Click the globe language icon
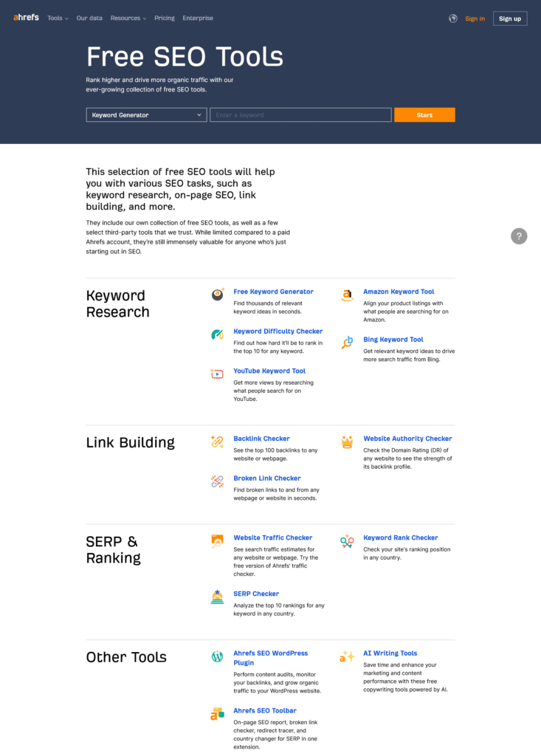This screenshot has width=541, height=756. pyautogui.click(x=453, y=18)
